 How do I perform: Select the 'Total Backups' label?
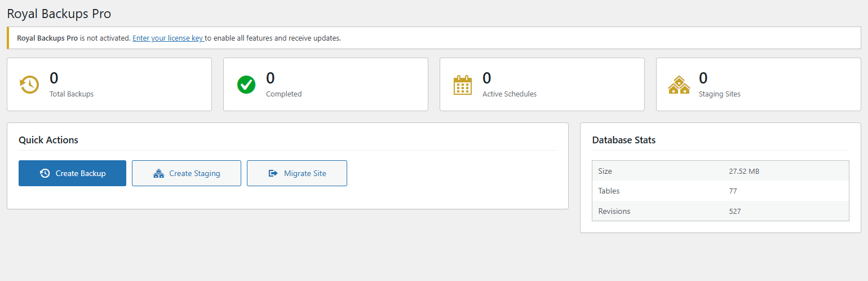[x=72, y=94]
